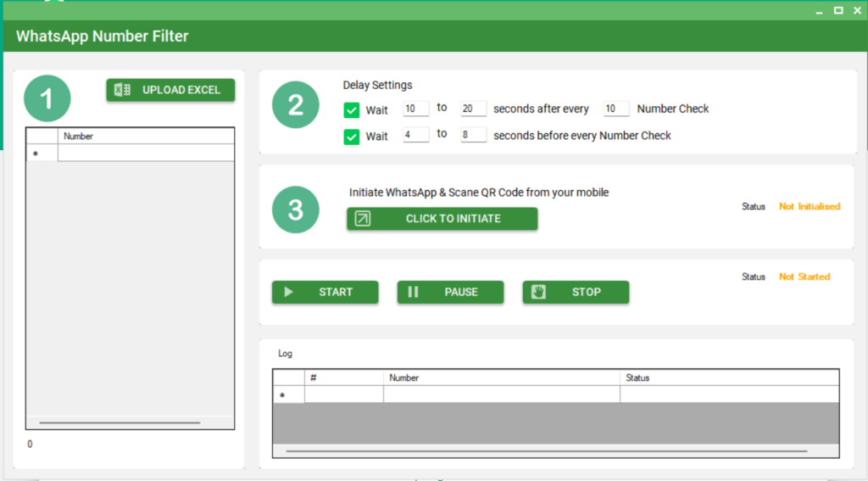This screenshot has height=481, width=868.
Task: Click the hand icon on STOP button
Action: [538, 292]
